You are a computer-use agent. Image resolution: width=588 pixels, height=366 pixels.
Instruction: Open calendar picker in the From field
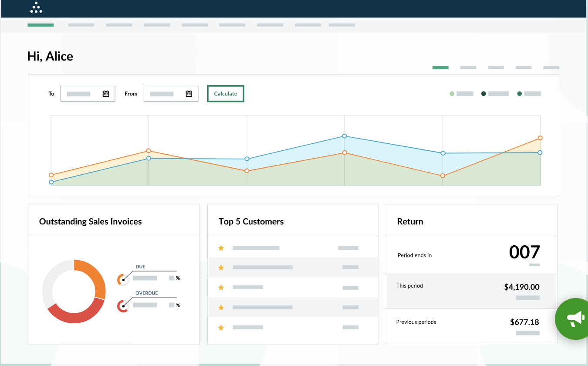[x=189, y=94]
